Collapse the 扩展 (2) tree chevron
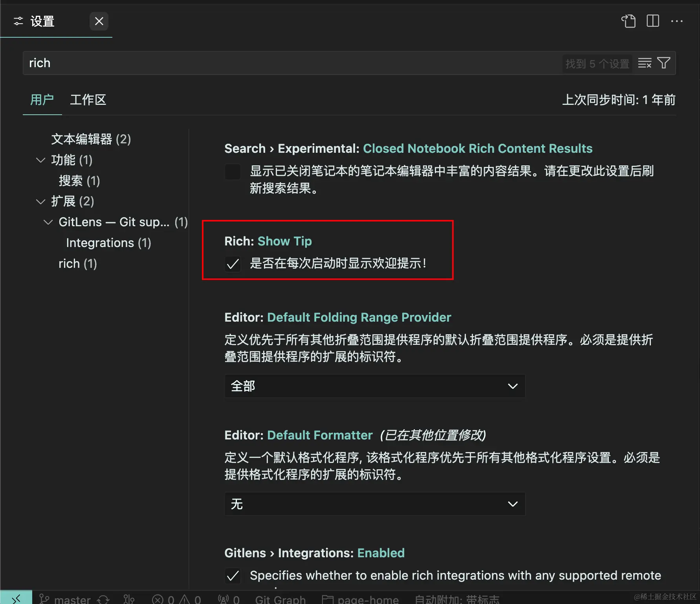The image size is (700, 604). pyautogui.click(x=40, y=201)
